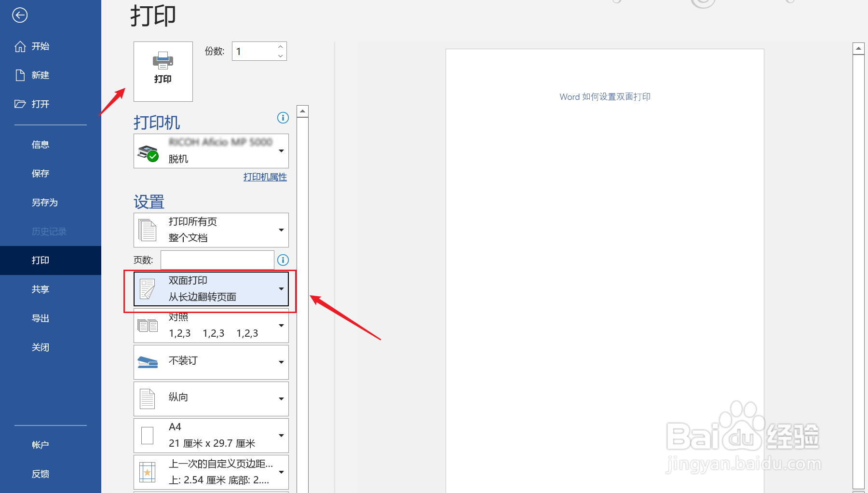This screenshot has height=493, width=868.
Task: Select 导出 from the left sidebar
Action: pos(41,318)
